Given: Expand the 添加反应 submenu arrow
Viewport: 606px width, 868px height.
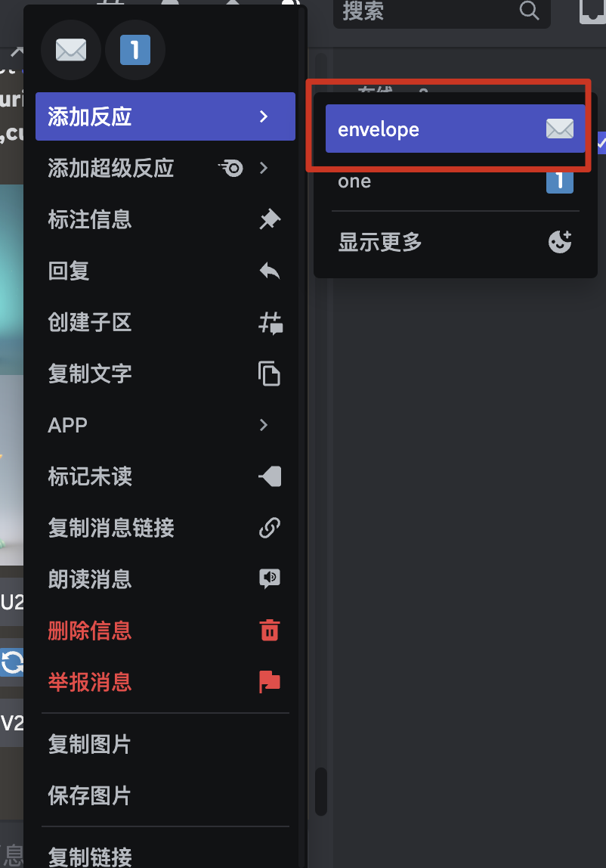Looking at the screenshot, I should click(264, 116).
